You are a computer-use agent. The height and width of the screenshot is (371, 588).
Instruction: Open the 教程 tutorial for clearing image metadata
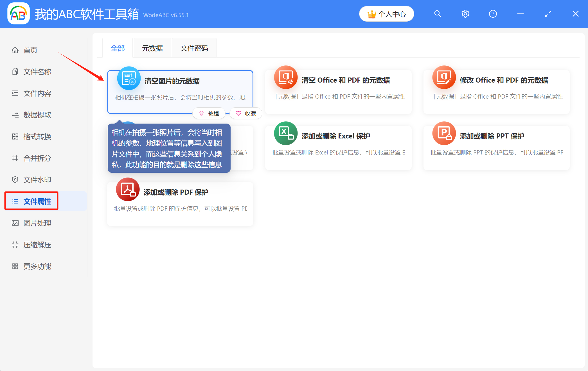click(209, 113)
